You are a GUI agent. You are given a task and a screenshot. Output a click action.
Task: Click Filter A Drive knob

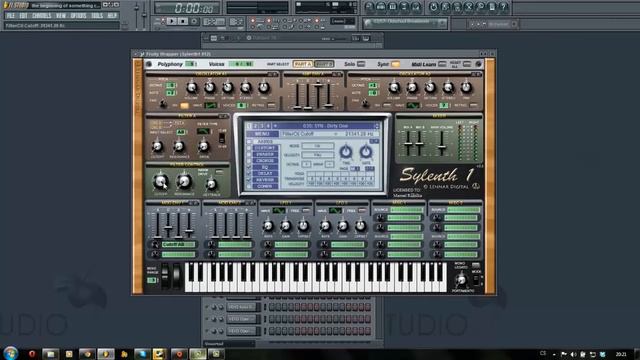(x=204, y=146)
